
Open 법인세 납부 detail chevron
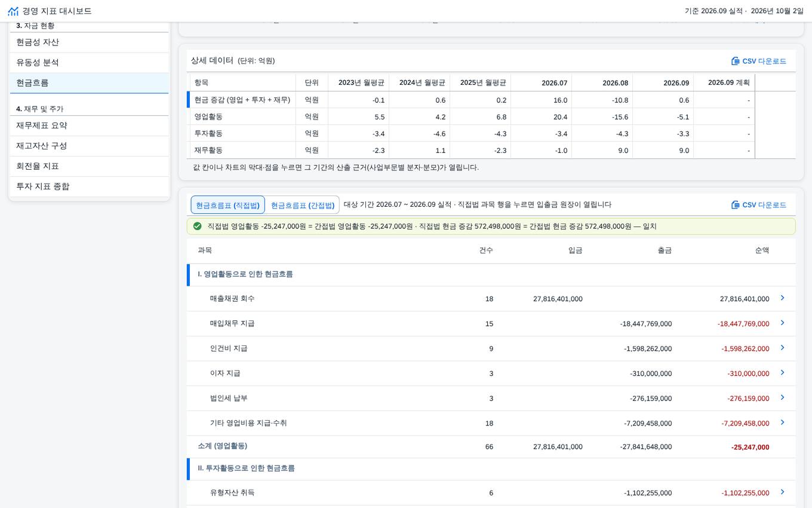[782, 398]
